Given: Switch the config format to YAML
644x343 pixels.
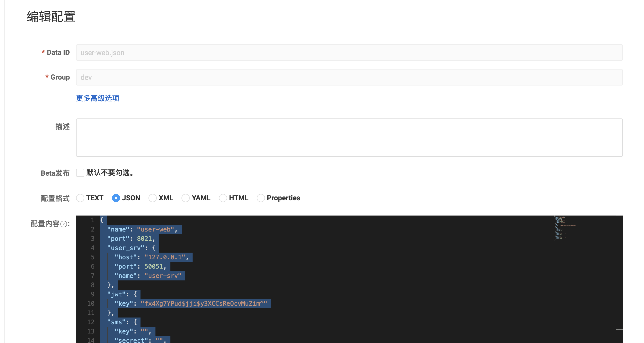Looking at the screenshot, I should click(x=186, y=198).
